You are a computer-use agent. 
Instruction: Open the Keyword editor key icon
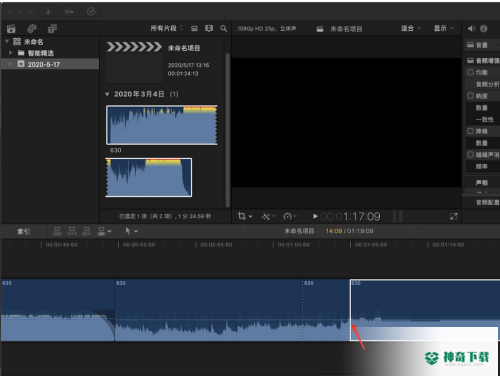click(x=69, y=12)
